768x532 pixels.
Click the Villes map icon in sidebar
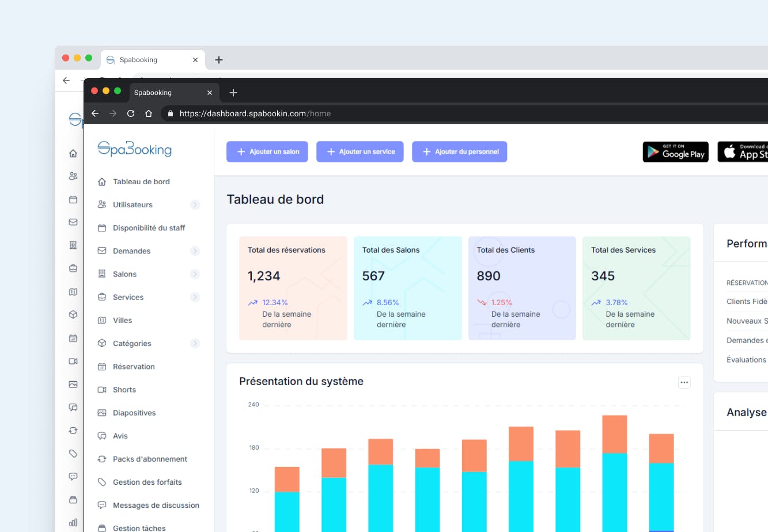click(x=102, y=321)
